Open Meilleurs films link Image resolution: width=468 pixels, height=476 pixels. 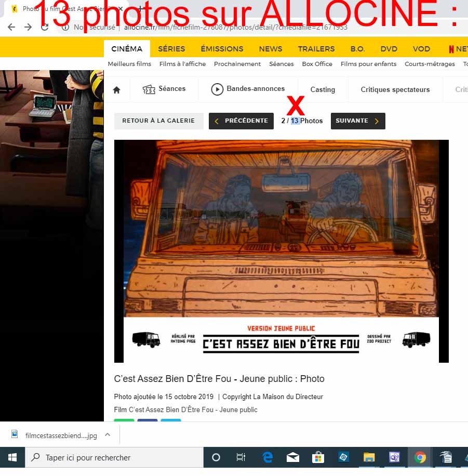click(129, 64)
